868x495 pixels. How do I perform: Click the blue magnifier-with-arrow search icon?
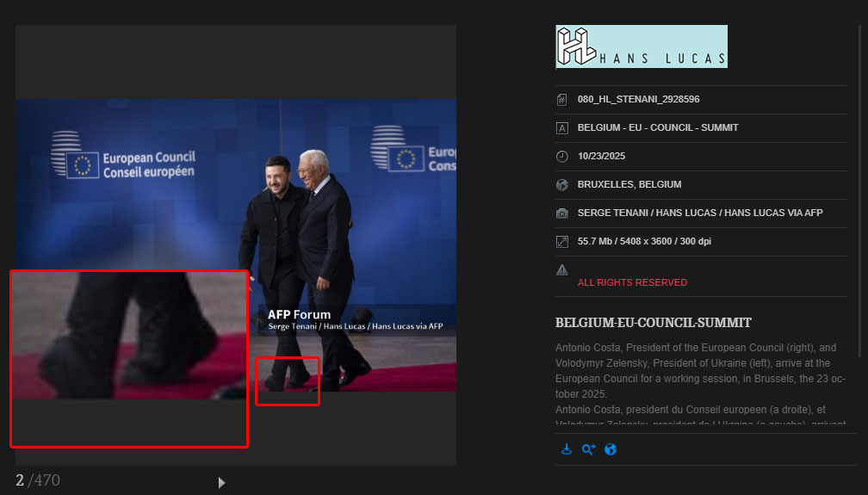588,449
